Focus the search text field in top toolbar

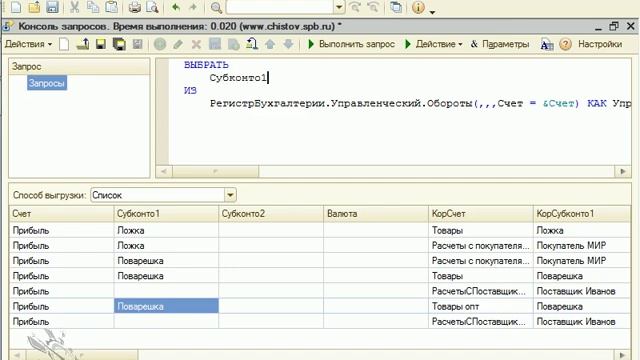click(280, 7)
